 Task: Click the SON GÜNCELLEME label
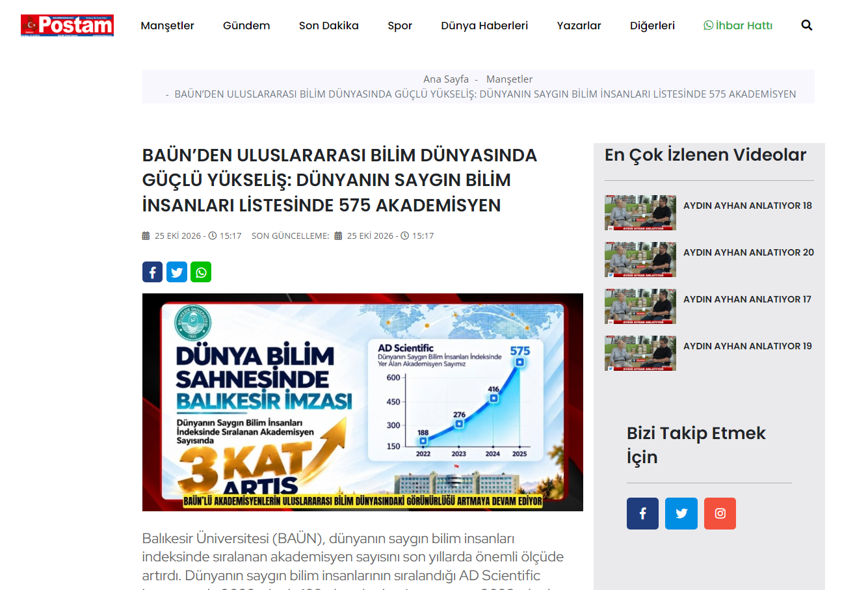[291, 235]
